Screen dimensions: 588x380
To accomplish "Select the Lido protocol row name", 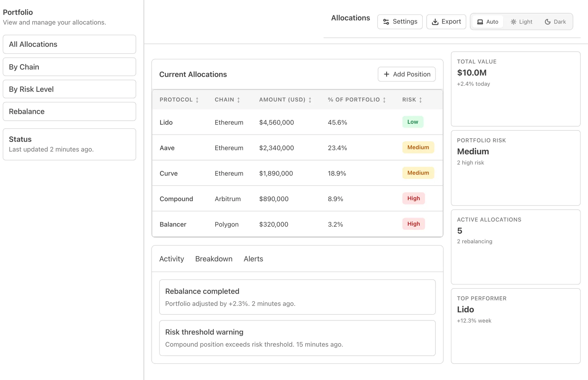I will pyautogui.click(x=166, y=122).
